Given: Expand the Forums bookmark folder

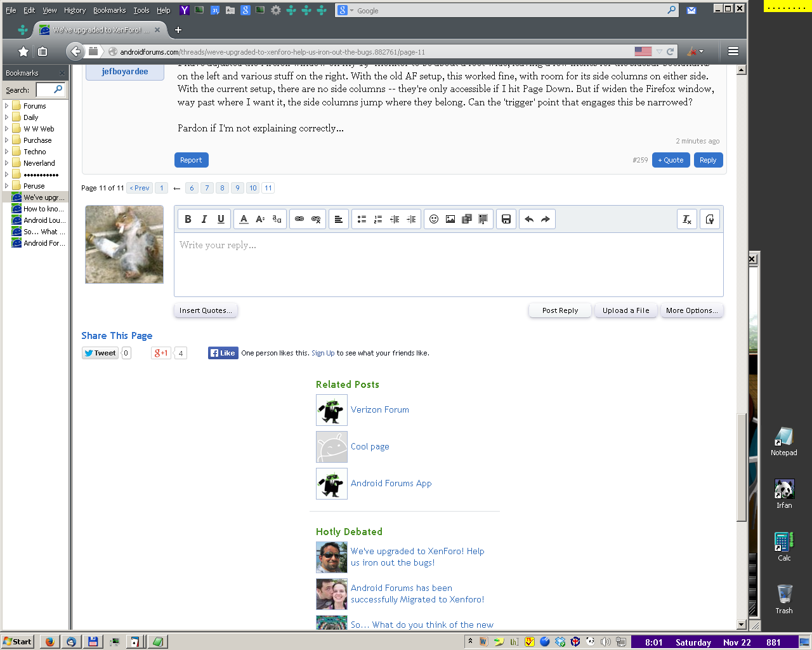Looking at the screenshot, I should (7, 106).
